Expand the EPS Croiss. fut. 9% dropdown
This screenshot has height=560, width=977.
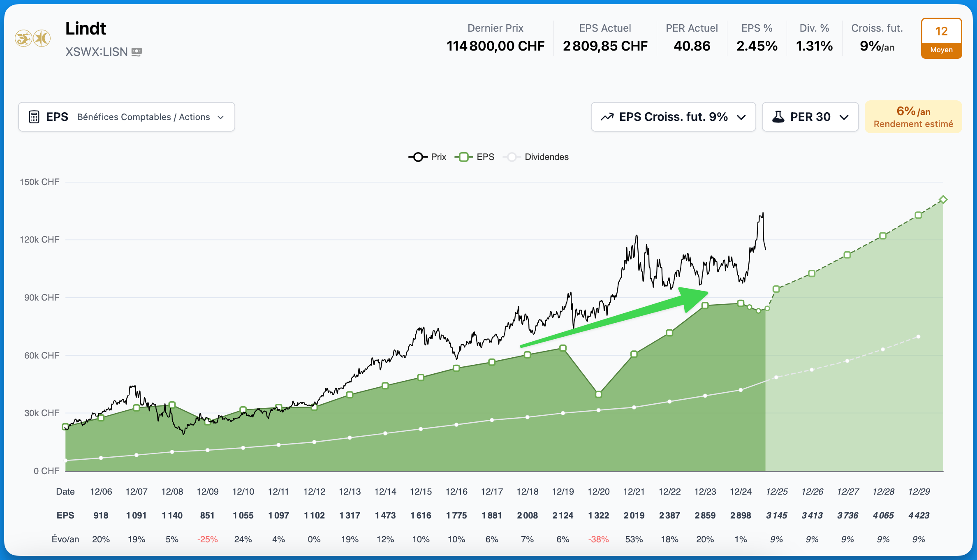673,117
